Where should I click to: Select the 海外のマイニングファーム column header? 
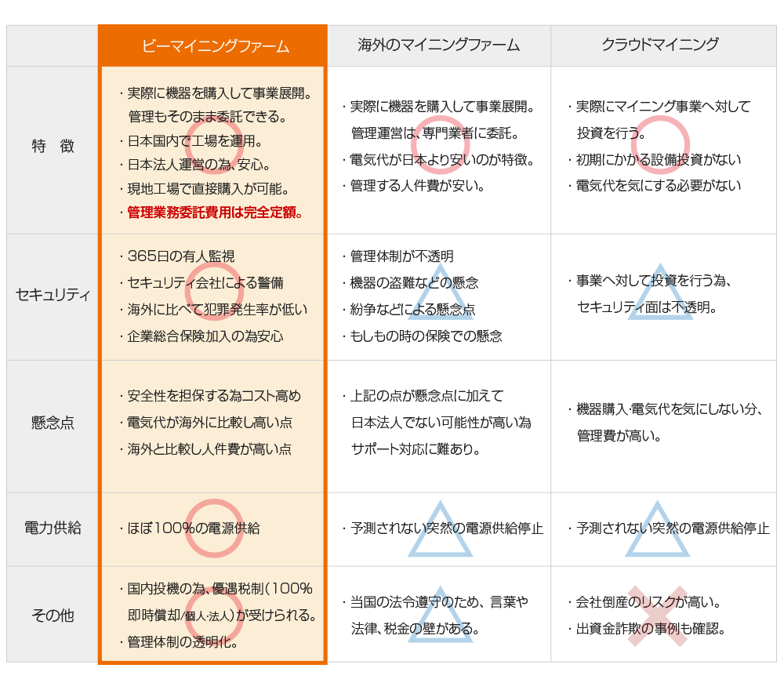pos(441,45)
